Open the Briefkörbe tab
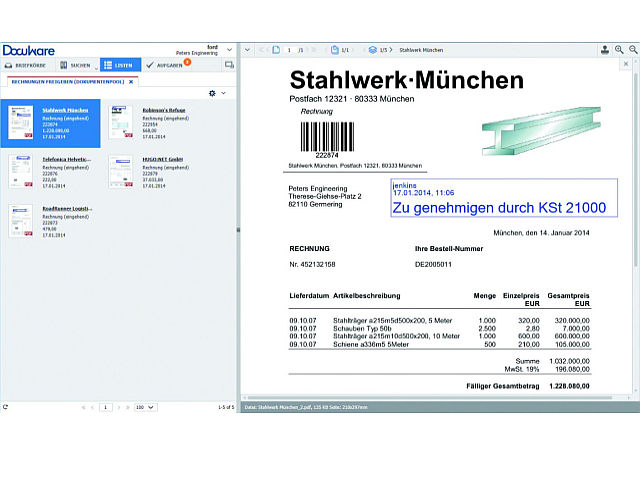Viewport: 640px width, 480px height. pos(25,65)
